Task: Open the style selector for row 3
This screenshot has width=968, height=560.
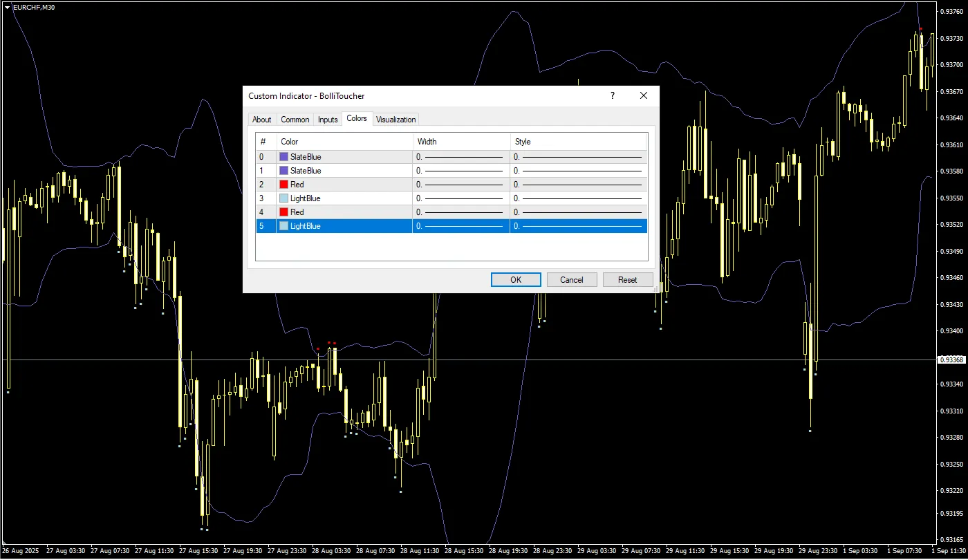Action: pos(579,198)
